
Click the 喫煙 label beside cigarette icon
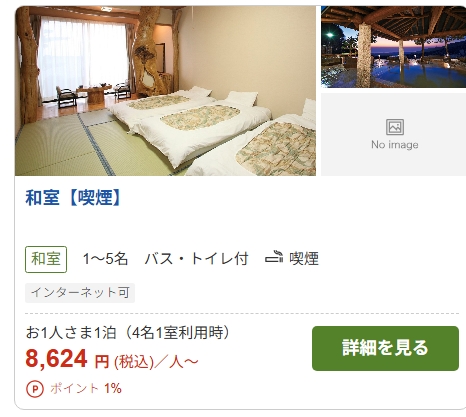coord(304,259)
